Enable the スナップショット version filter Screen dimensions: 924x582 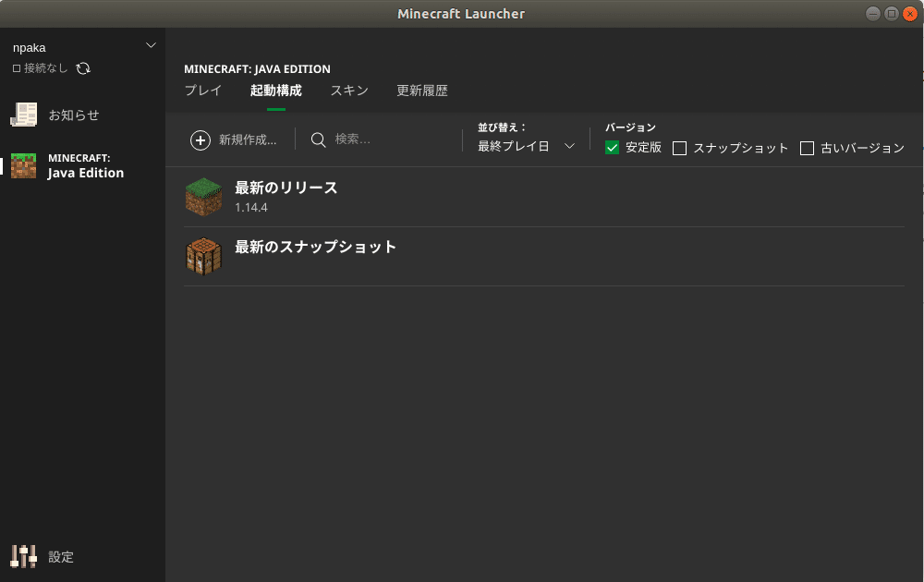[679, 147]
